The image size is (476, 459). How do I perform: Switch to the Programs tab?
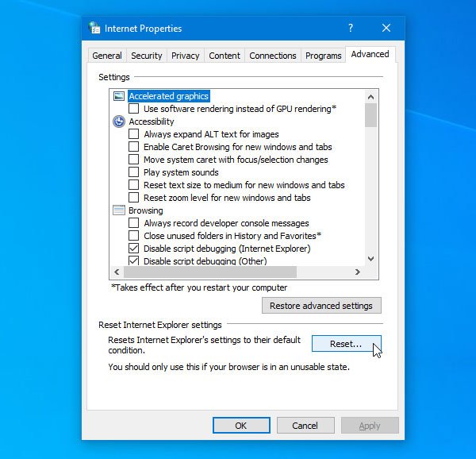coord(324,56)
